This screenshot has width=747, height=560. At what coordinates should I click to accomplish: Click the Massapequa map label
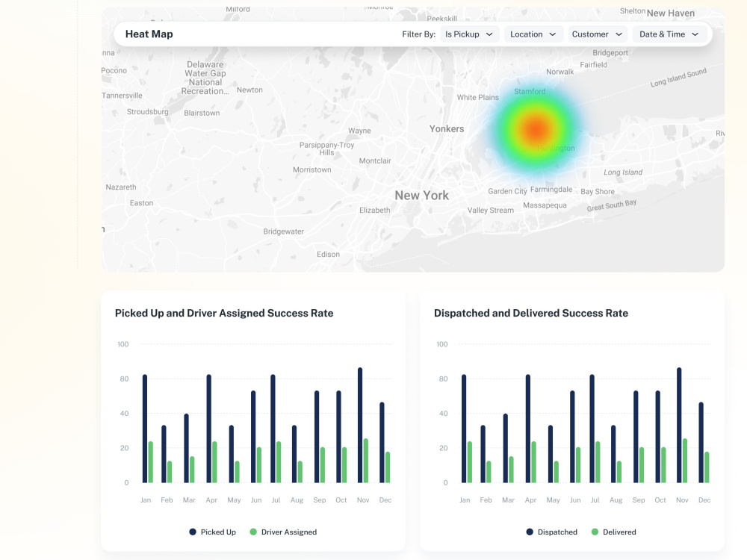pyautogui.click(x=545, y=205)
